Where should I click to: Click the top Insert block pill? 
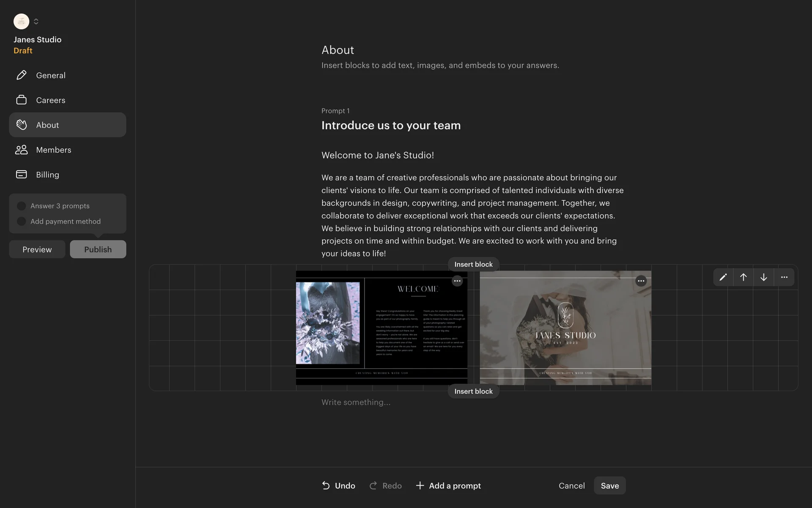[x=473, y=264]
